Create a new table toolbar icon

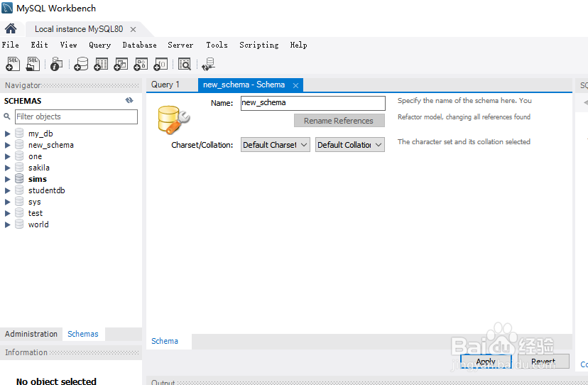click(x=101, y=64)
